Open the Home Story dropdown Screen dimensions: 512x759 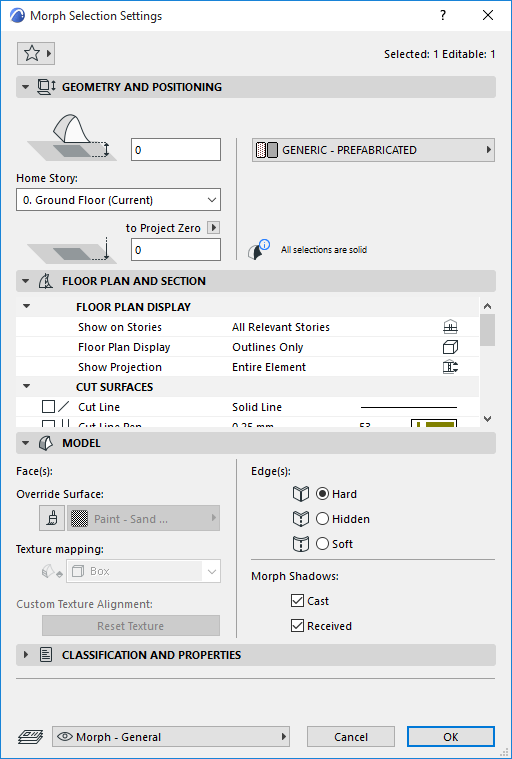pos(119,200)
